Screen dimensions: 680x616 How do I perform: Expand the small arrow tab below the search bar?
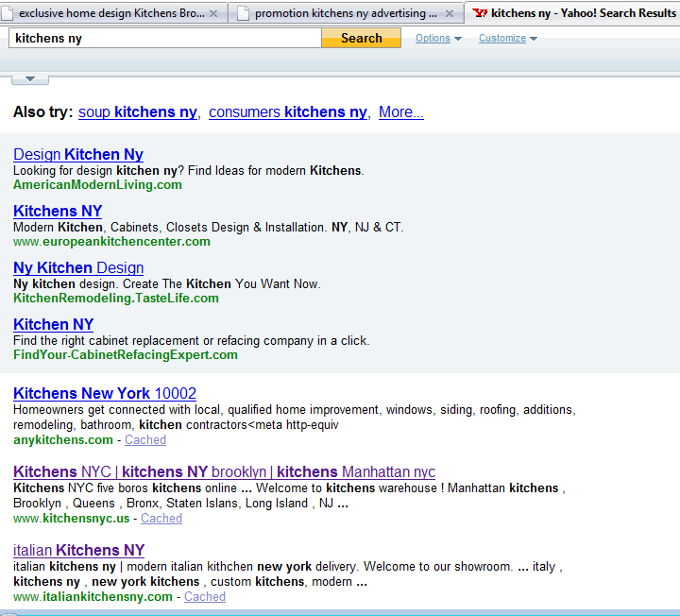point(30,79)
